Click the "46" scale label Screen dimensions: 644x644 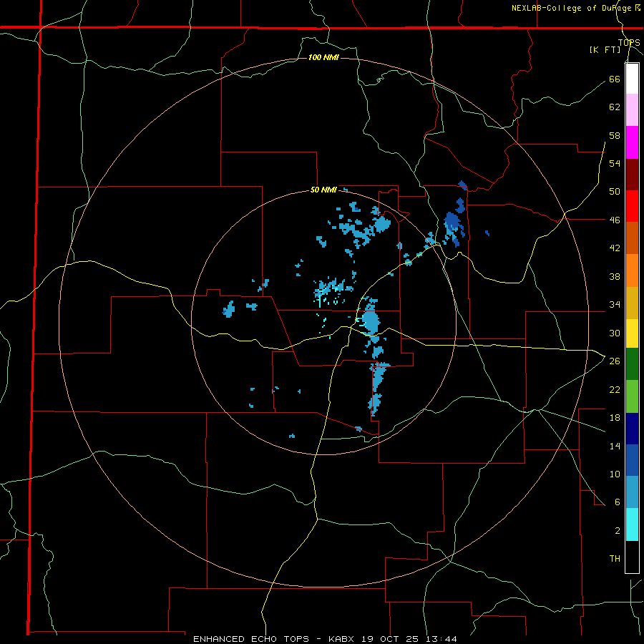(615, 220)
